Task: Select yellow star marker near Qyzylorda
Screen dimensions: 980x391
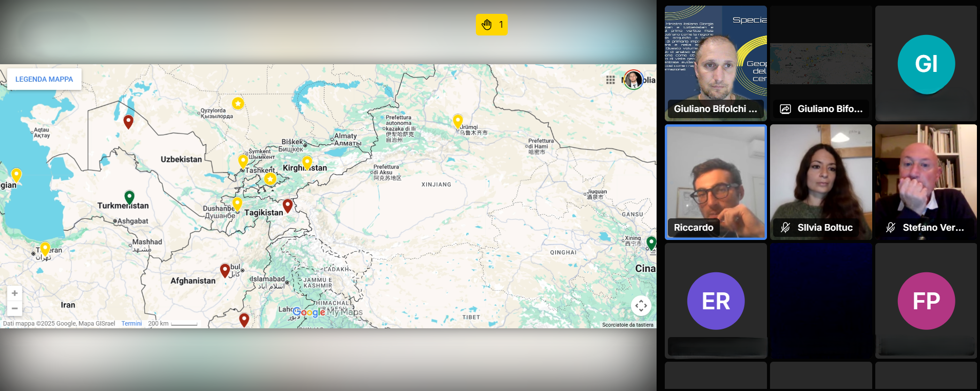Action: coord(238,103)
